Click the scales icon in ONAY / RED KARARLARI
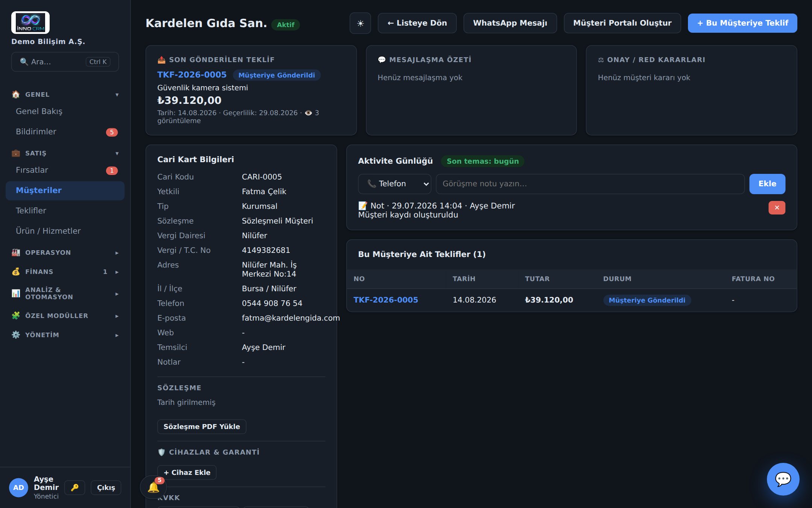 601,60
